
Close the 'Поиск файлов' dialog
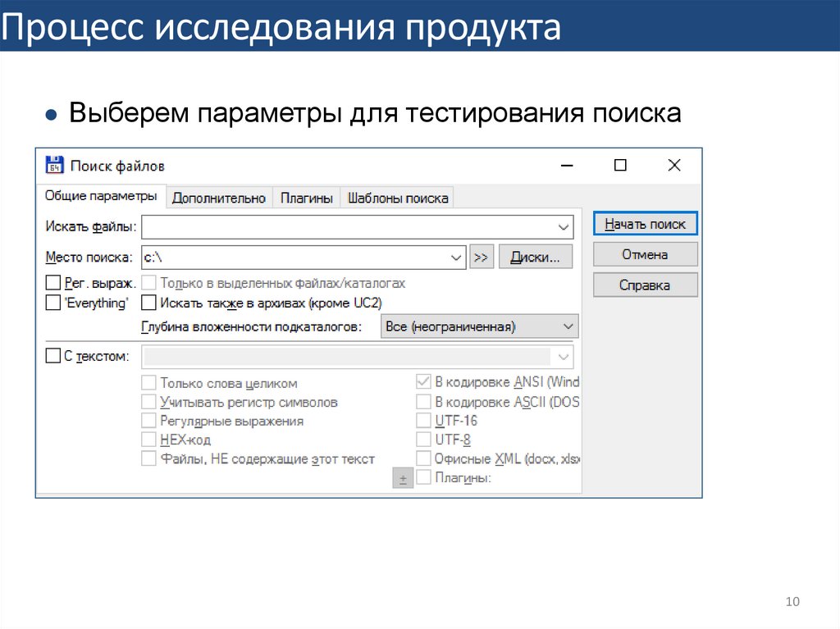(674, 165)
